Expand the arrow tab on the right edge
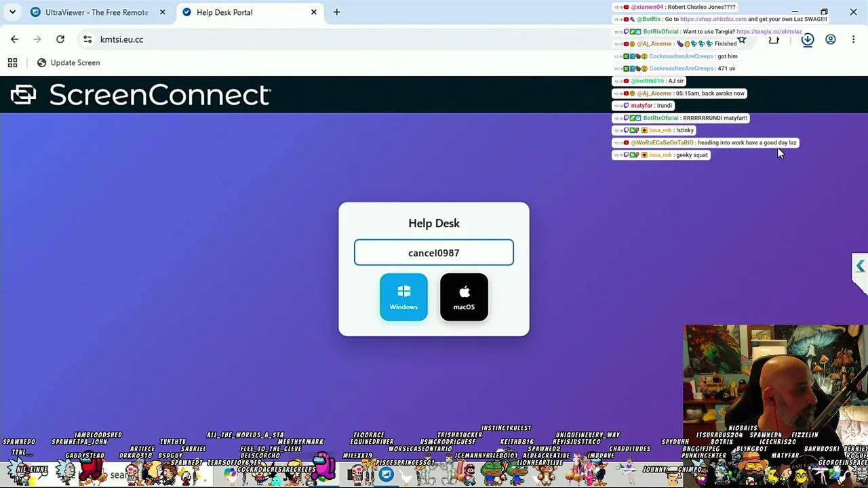Screen dimensions: 868x488 (x=860, y=266)
